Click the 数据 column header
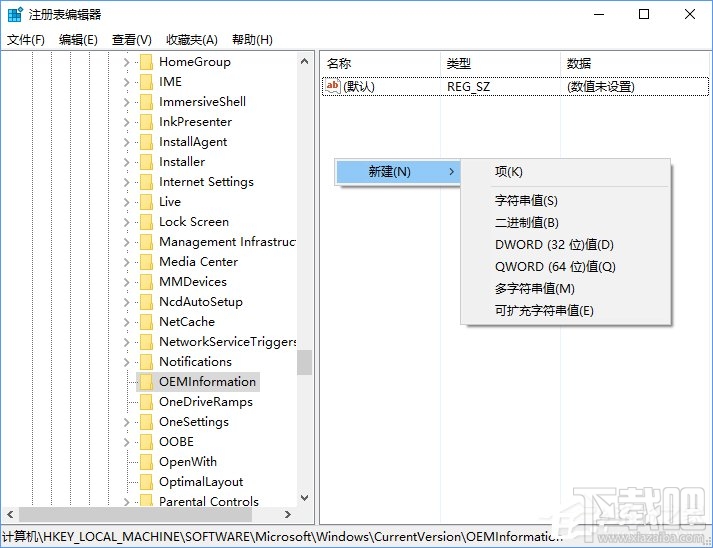 pyautogui.click(x=635, y=64)
